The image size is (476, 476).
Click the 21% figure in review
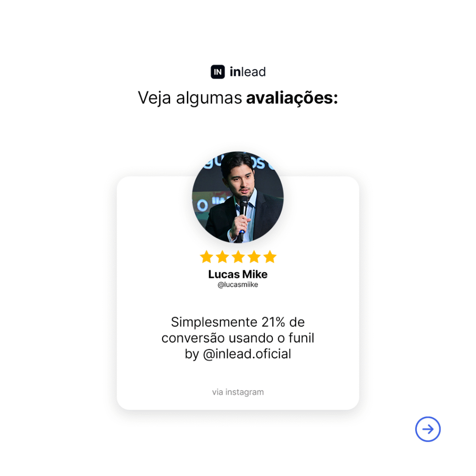click(273, 322)
